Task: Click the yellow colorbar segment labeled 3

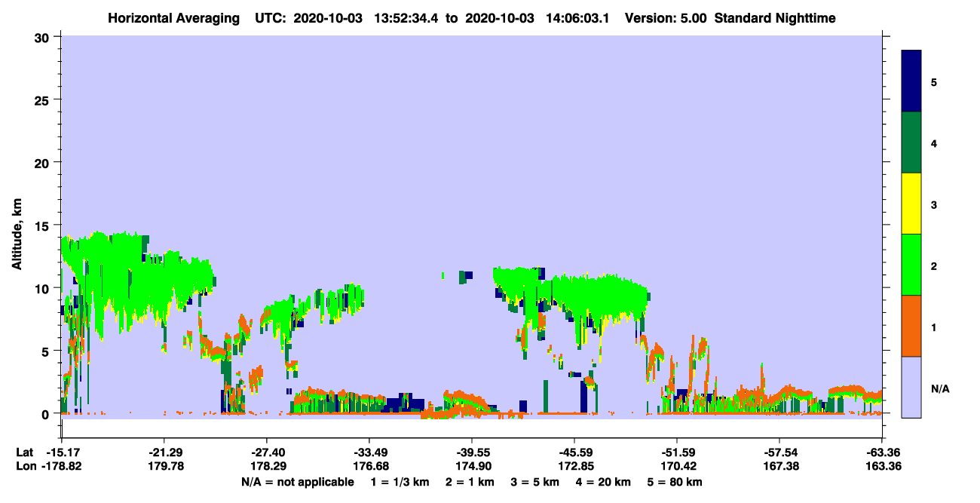Action: point(911,204)
